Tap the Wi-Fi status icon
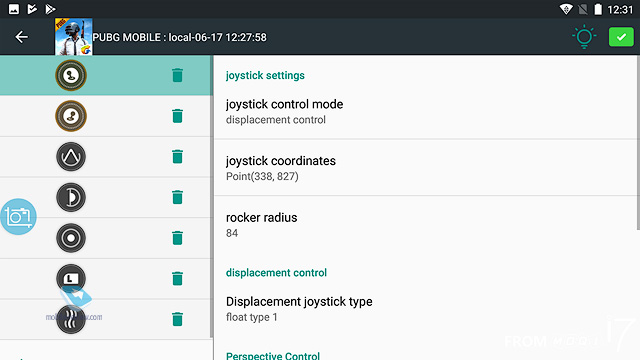 [566, 9]
